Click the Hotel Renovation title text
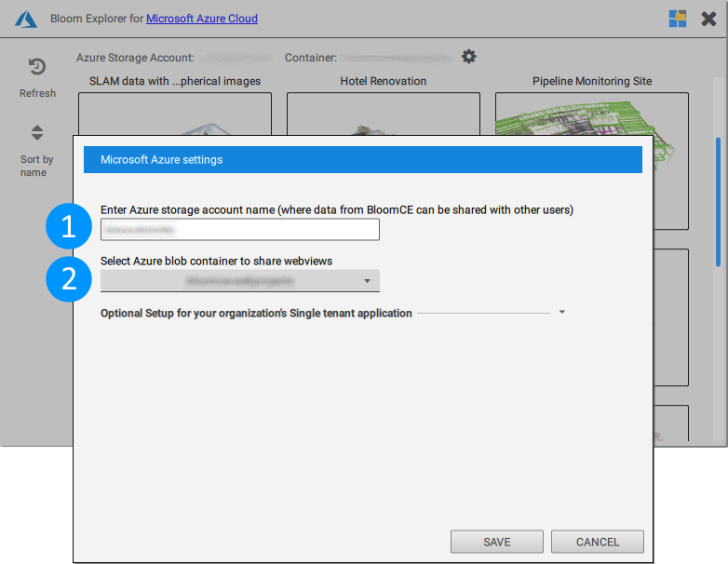Viewport: 728px width, 564px height. coord(383,81)
